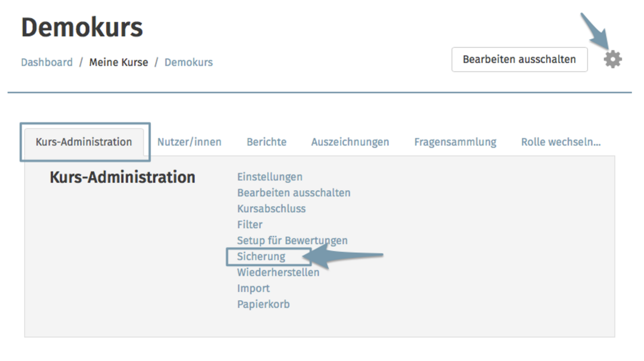The width and height of the screenshot is (644, 361).
Task: Select Rolle wechseln tab
Action: tap(561, 142)
